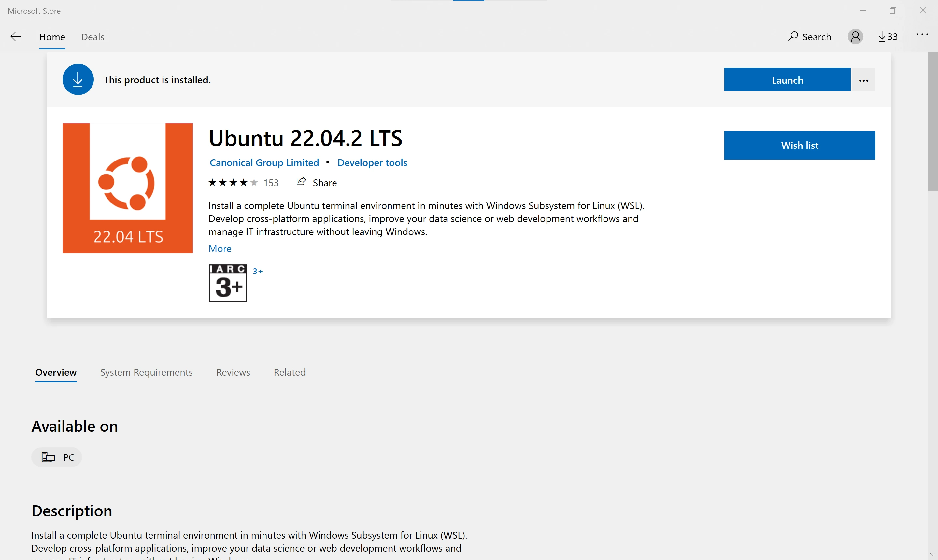Click the IARC 3+ rating badge
This screenshot has width=938, height=560.
(x=228, y=283)
